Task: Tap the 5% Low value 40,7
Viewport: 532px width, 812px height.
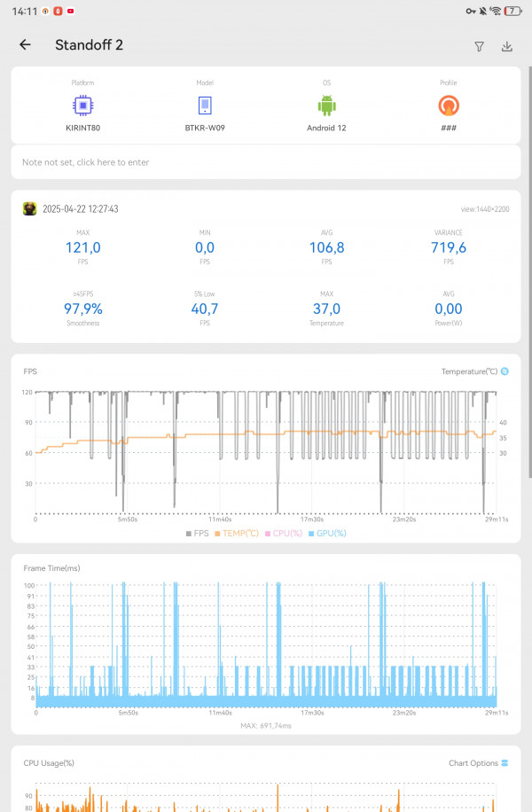Action: (x=205, y=308)
